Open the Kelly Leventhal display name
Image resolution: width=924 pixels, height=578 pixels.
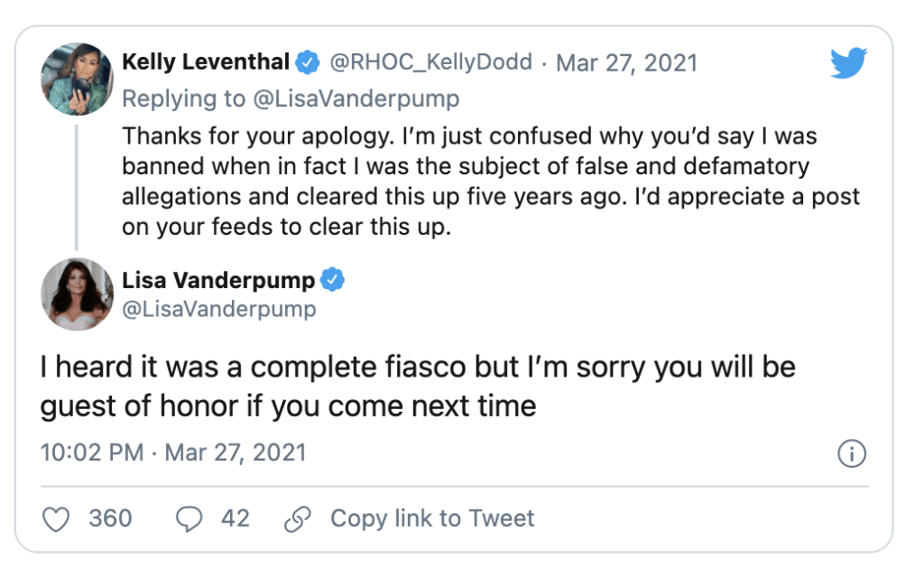206,62
